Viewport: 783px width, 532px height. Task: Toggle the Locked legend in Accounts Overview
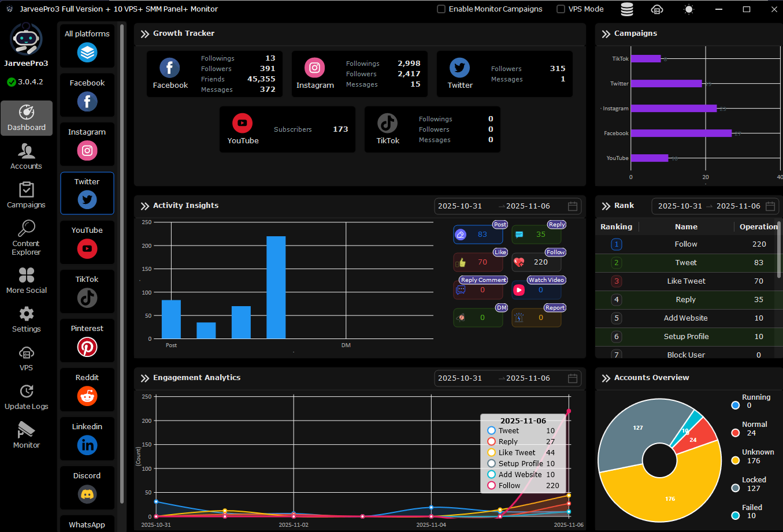(x=736, y=488)
